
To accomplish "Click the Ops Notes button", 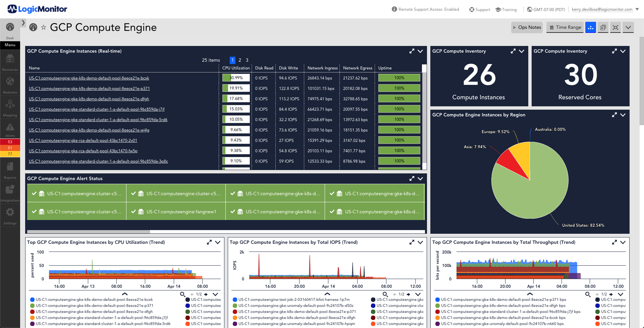I will click(526, 28).
